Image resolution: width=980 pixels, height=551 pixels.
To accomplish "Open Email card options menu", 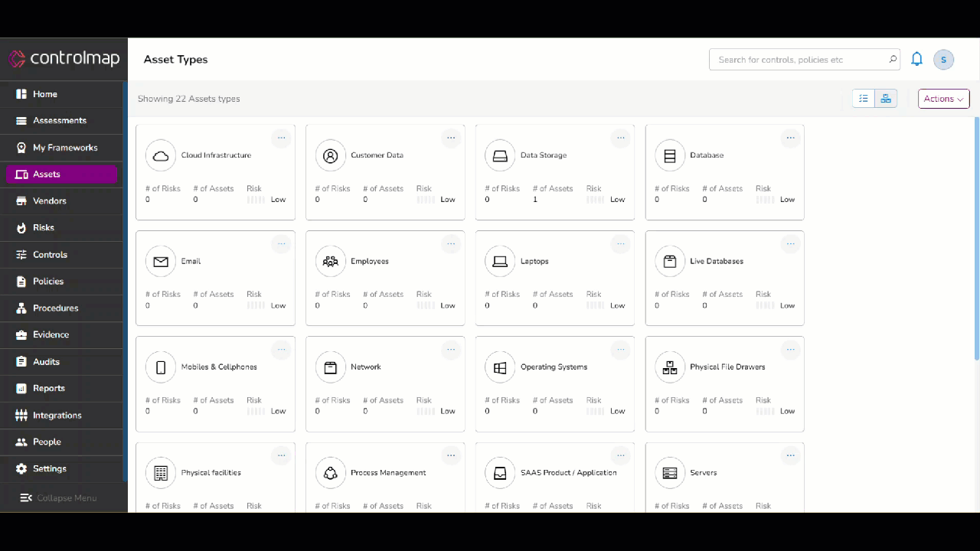I will tap(281, 244).
